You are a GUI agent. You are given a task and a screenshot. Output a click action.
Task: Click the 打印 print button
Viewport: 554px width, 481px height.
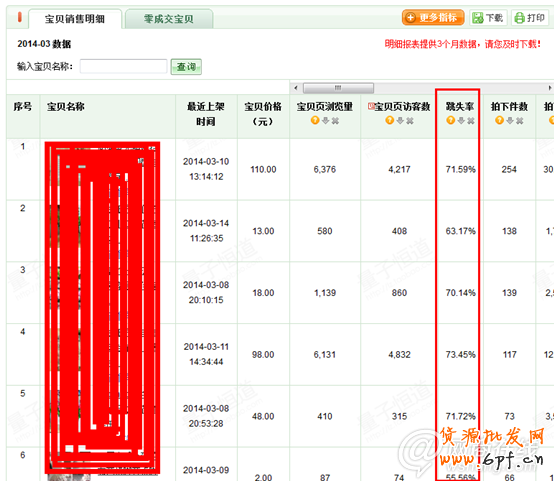tap(530, 18)
